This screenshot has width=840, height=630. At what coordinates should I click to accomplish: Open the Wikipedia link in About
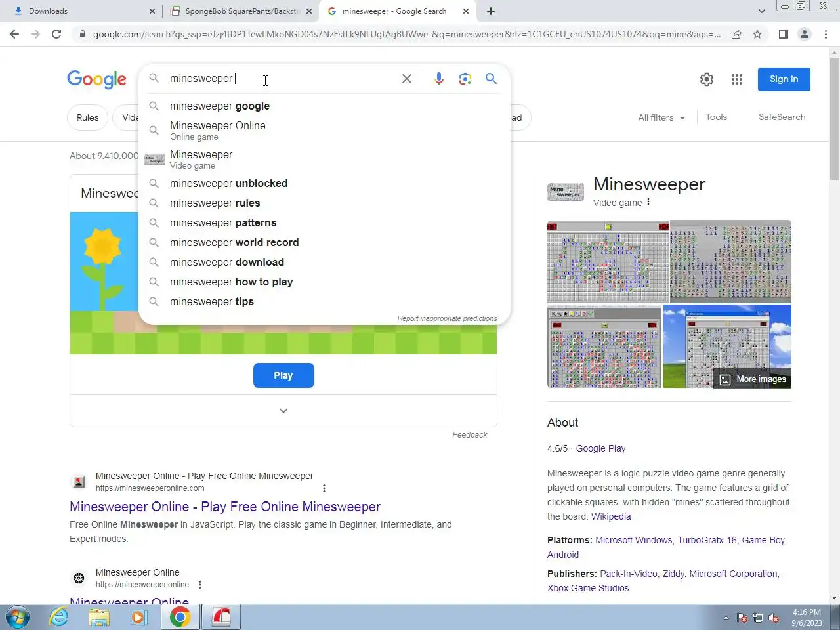pos(611,516)
